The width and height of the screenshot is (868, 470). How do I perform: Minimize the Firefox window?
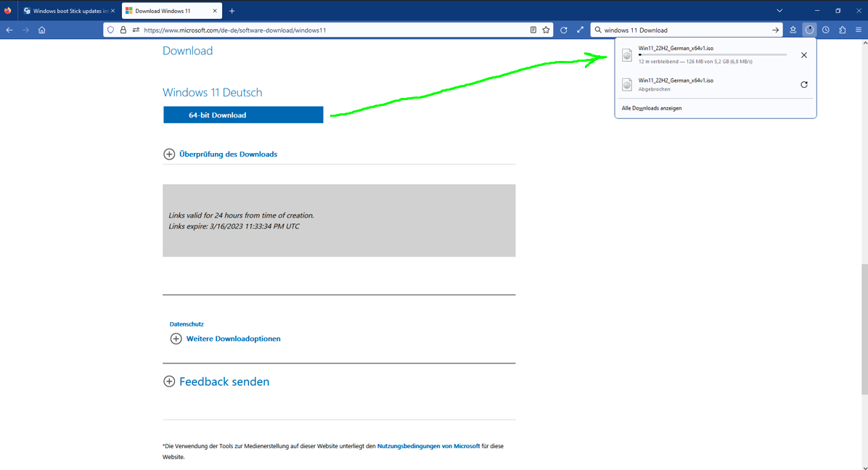pos(817,11)
